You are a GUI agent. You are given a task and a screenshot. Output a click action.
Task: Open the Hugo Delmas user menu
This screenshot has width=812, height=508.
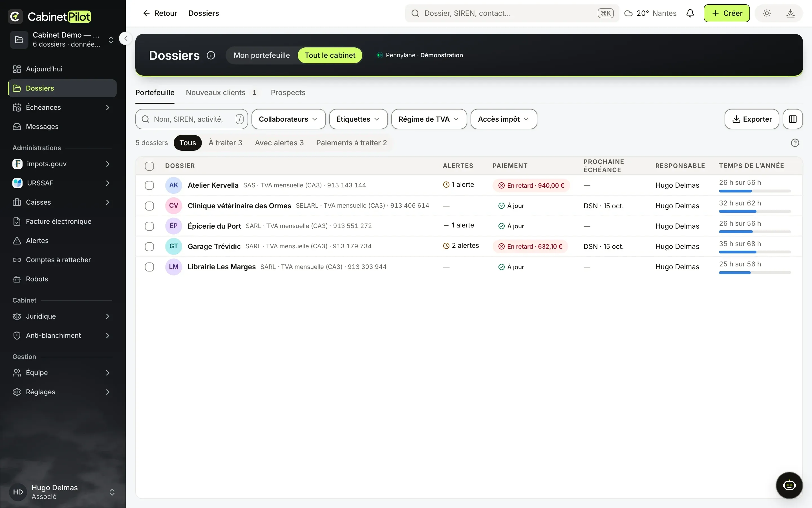tap(62, 492)
